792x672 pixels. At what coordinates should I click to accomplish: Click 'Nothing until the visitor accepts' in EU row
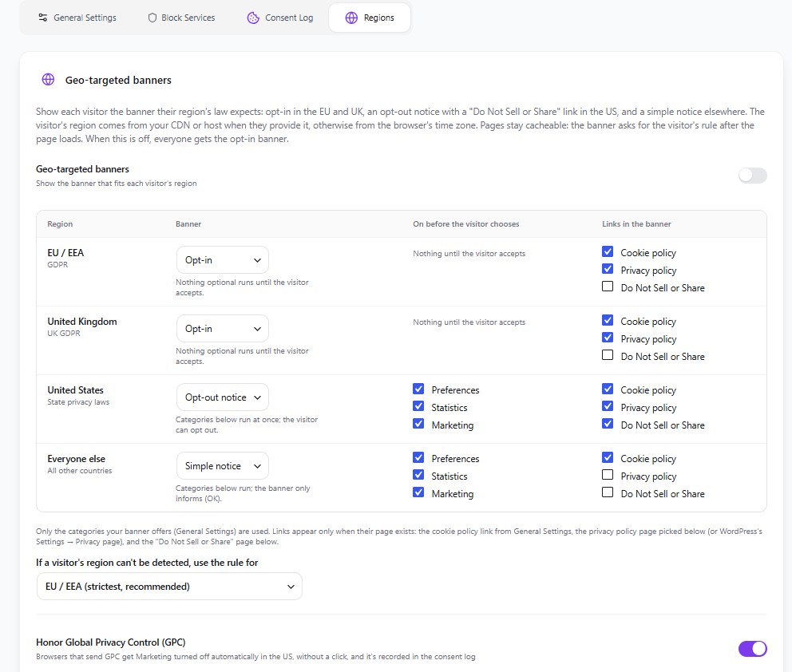click(469, 254)
